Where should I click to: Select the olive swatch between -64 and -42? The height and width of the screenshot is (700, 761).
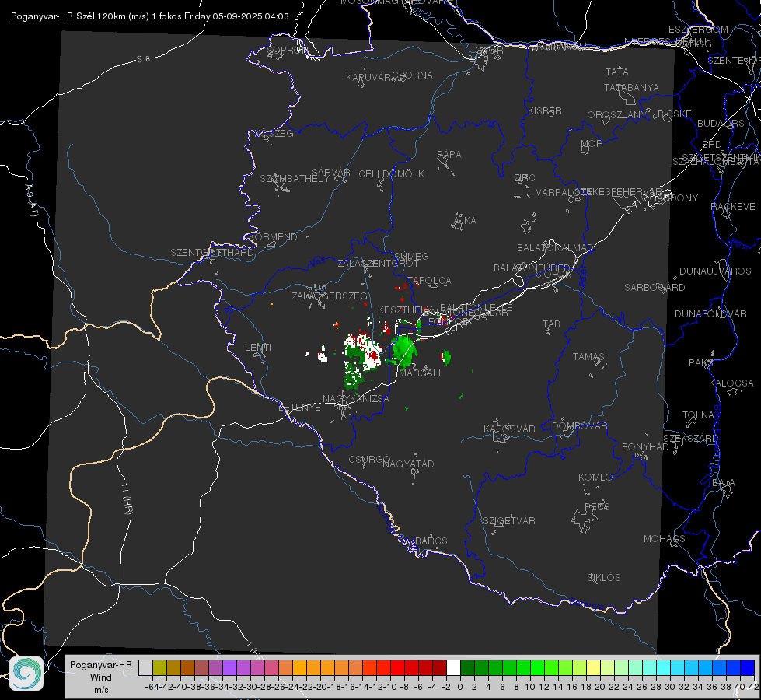(159, 667)
